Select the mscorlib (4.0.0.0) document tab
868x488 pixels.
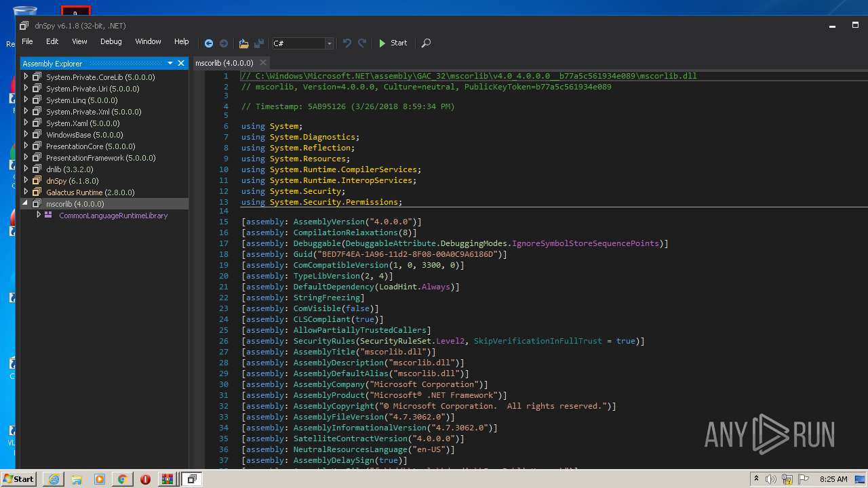tap(224, 63)
